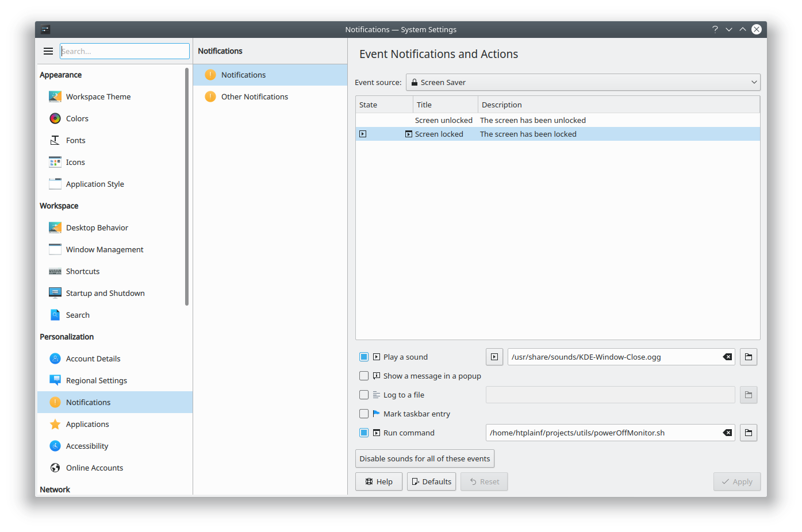The width and height of the screenshot is (802, 532).
Task: Select the Screen unlocked event row
Action: pos(558,120)
